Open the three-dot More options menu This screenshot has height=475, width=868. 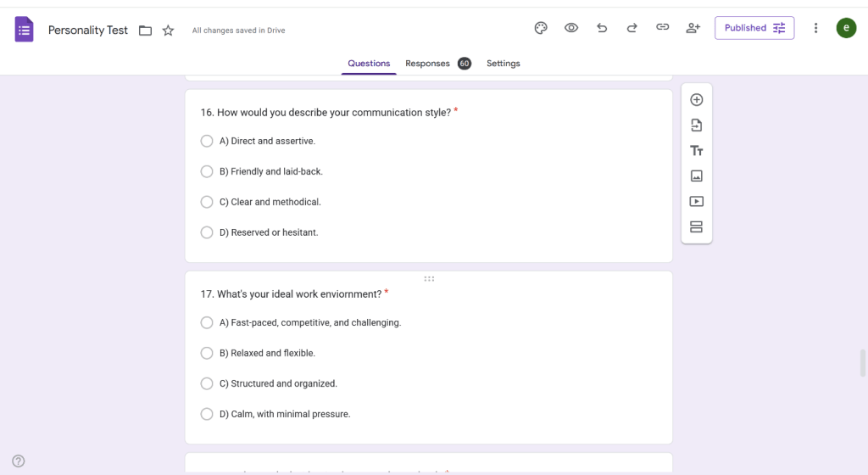(815, 28)
